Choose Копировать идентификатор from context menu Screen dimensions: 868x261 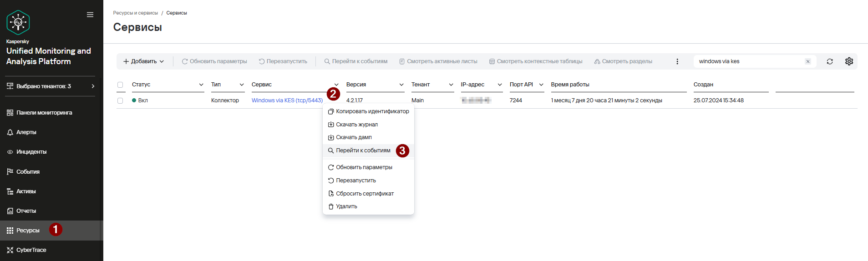[x=368, y=111]
